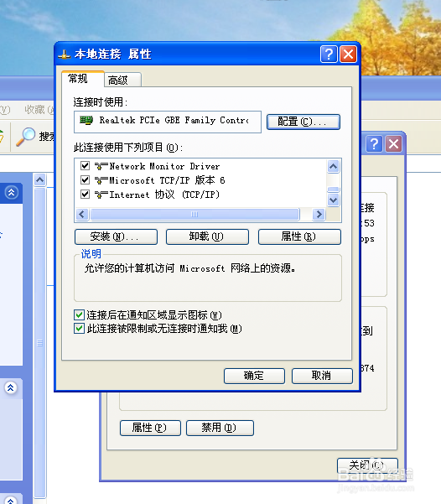Collapse the upper Explorer side panel chevron
The height and width of the screenshot is (504, 441).
(x=11, y=193)
